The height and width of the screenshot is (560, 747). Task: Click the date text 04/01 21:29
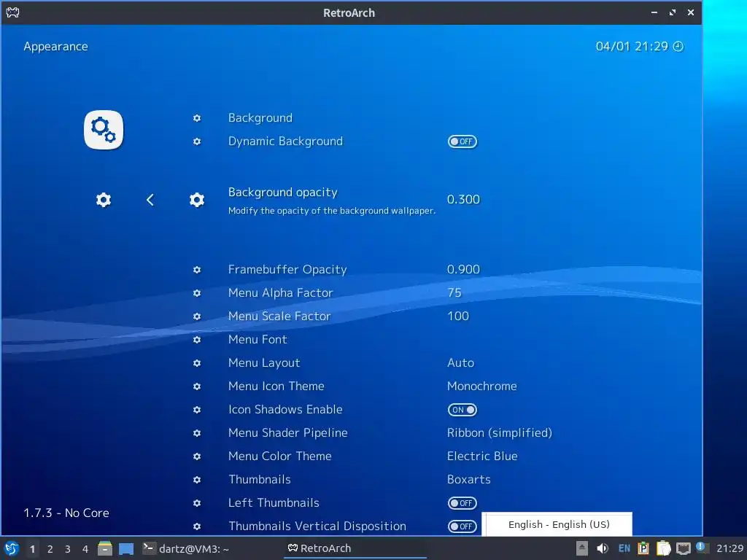(632, 46)
